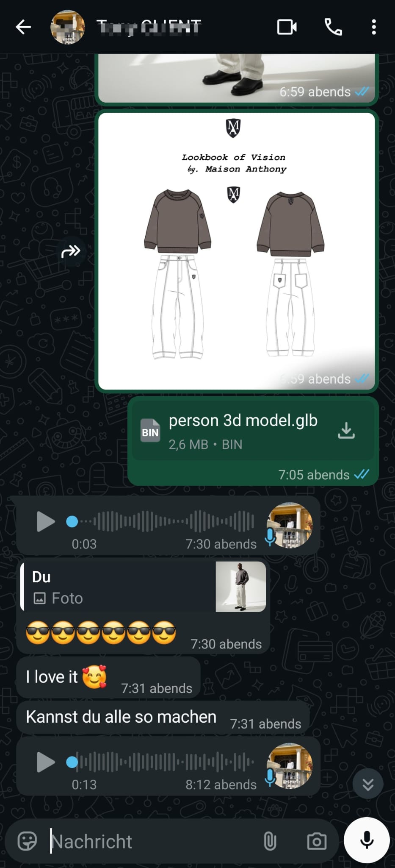
Task: Seek in the 0:03 voice message waveform
Action: tap(161, 521)
